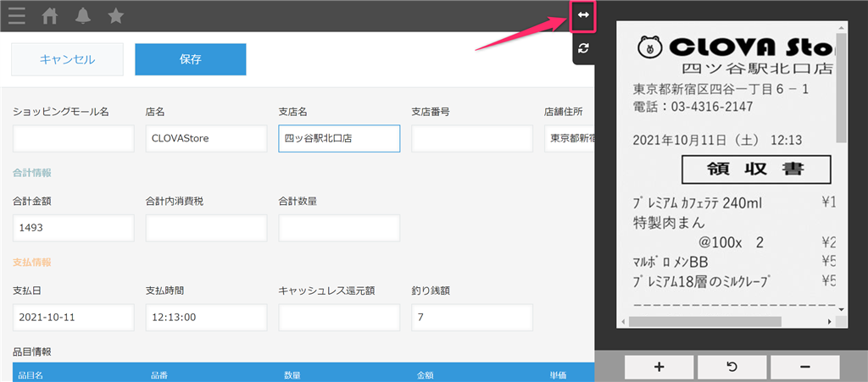Click the 釣り銭額 field showing 7
868x382 pixels.
coord(472,318)
